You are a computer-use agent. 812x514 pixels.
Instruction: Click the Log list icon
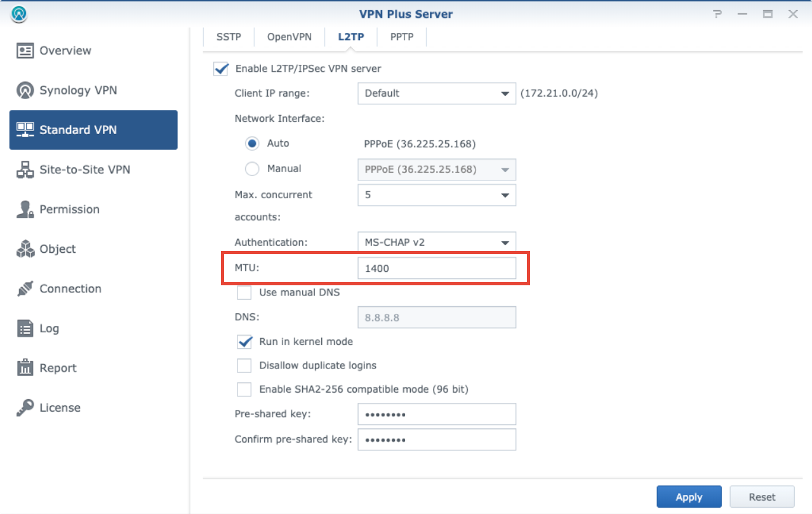[x=25, y=328]
